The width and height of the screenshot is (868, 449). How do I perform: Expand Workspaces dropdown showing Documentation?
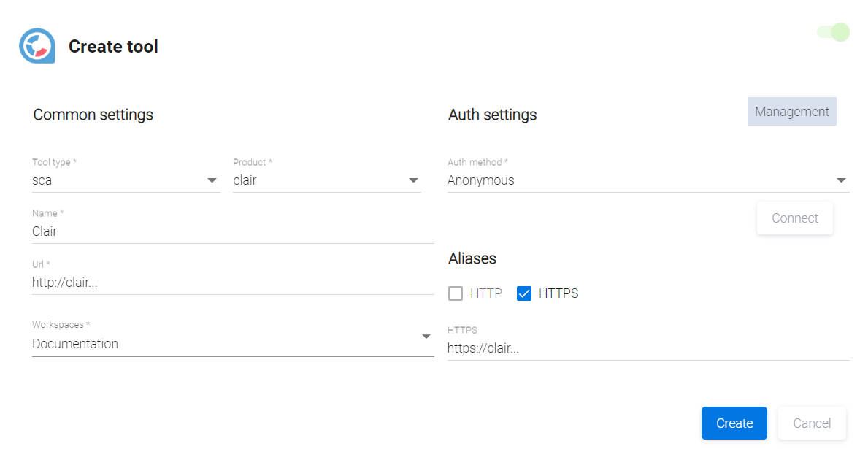[219, 344]
